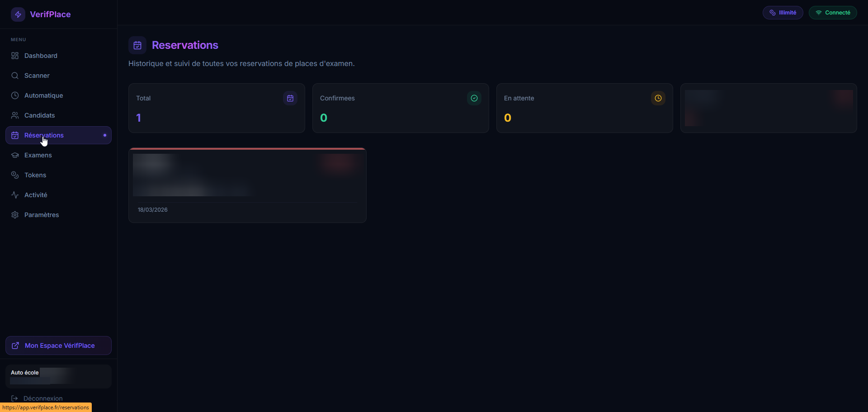Click the Déconnexion logout link
The width and height of the screenshot is (868, 412).
click(x=42, y=398)
